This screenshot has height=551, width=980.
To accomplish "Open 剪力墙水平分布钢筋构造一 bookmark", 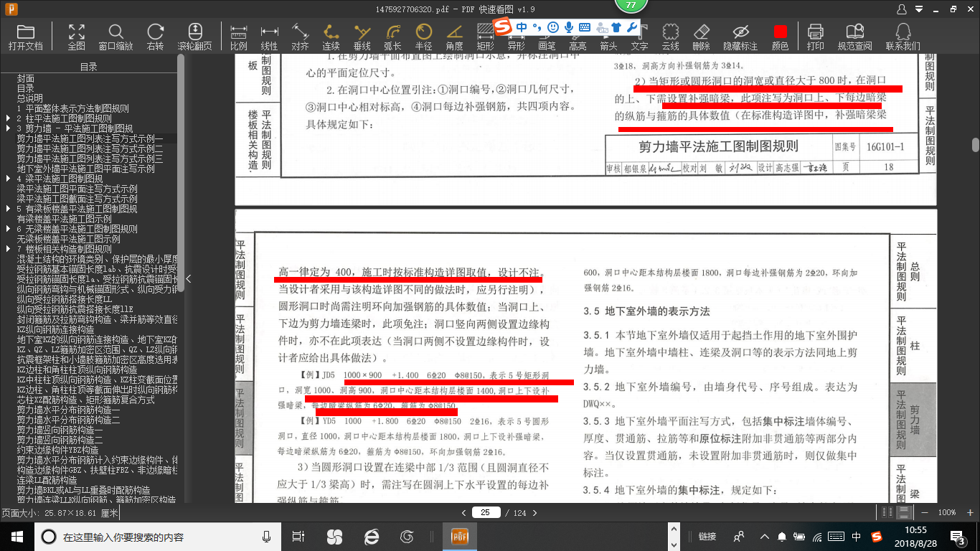I will pyautogui.click(x=69, y=410).
